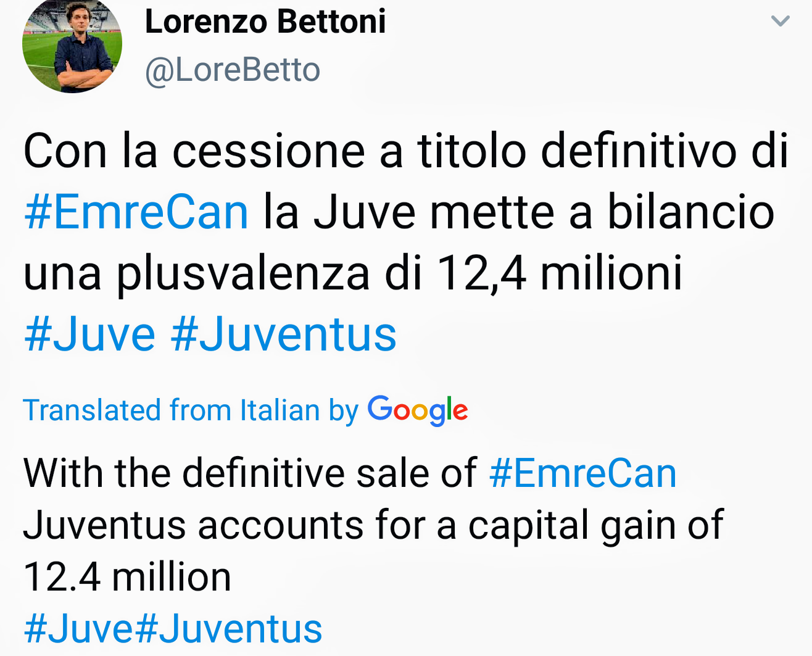Screen dimensions: 812x656
Task: Click the 'una plusvalenza di 12,4 milioni' line
Action: pyautogui.click(x=353, y=273)
